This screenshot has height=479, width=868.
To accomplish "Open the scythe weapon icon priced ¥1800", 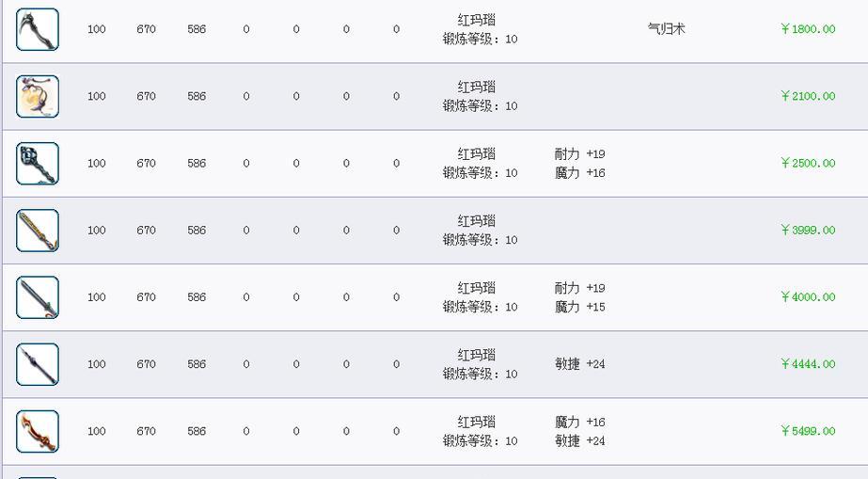I will coord(37,29).
